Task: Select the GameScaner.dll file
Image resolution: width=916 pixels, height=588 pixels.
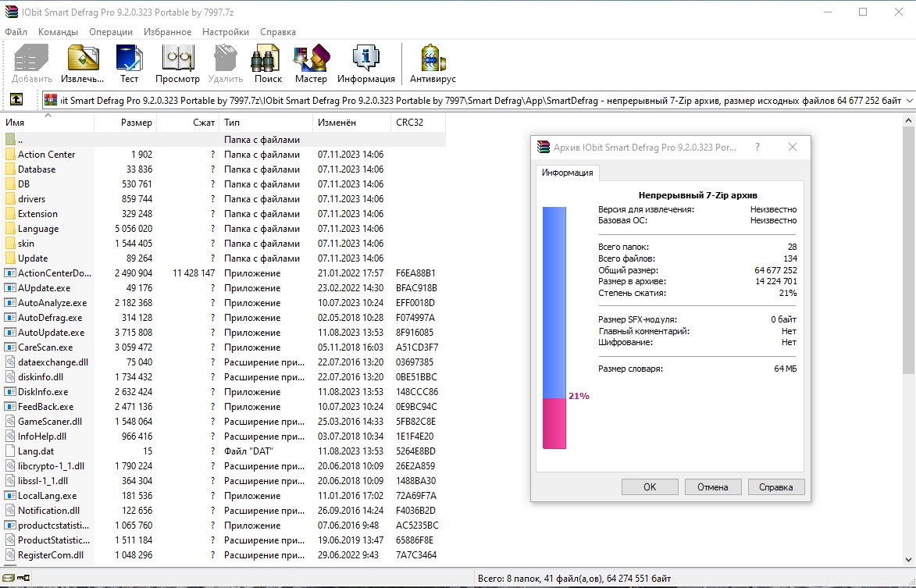Action: [x=50, y=422]
